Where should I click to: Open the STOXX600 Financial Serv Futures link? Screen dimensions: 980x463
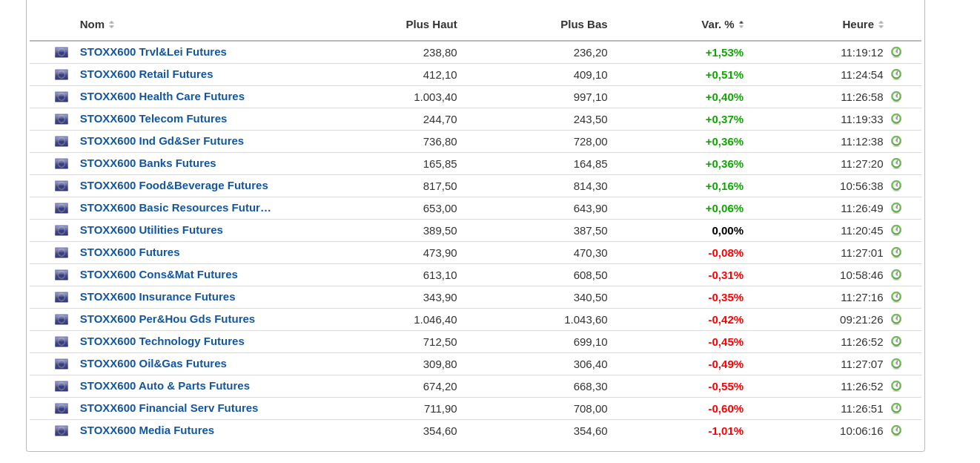169,408
